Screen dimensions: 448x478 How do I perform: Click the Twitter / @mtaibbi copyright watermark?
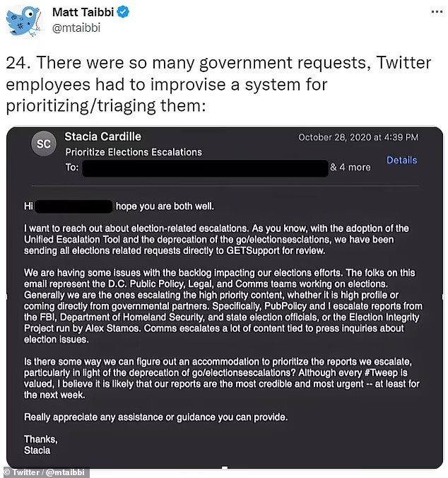(45, 472)
